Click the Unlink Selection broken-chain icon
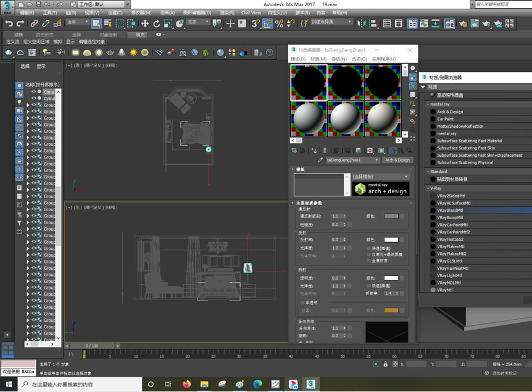This screenshot has height=392, width=532. coord(46,23)
